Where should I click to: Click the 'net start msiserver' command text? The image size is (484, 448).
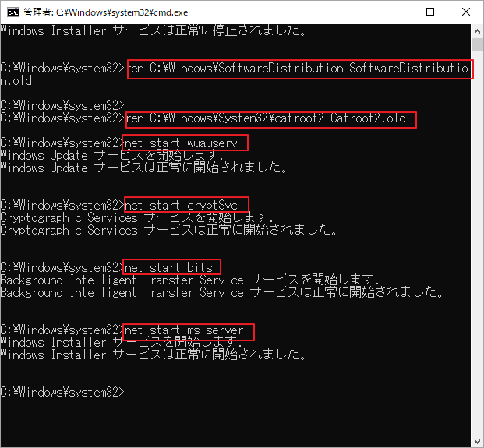[x=184, y=330]
